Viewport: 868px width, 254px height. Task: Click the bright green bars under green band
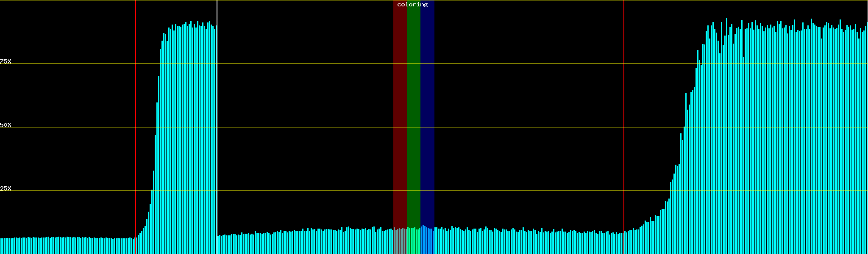[413, 241]
